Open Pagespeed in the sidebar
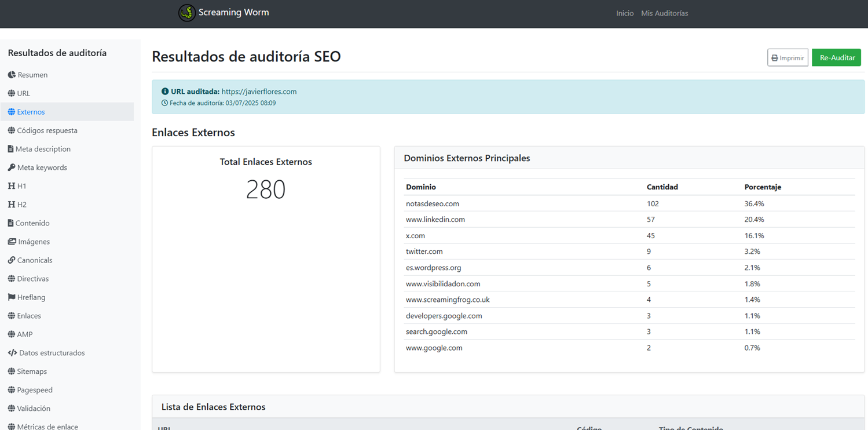Screen dimensions: 868x430 pos(67,390)
